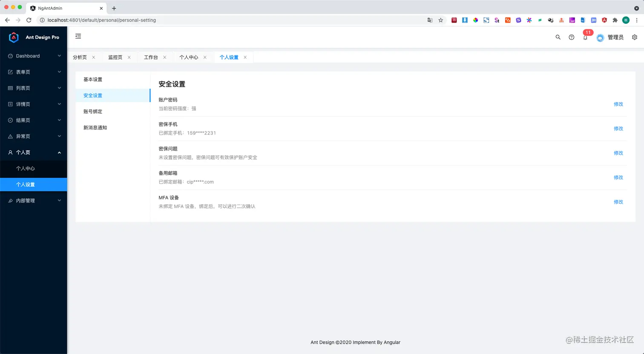Screen dimensions: 644x354
Task: Open the Extensions puzzle-piece menu
Action: (x=615, y=20)
